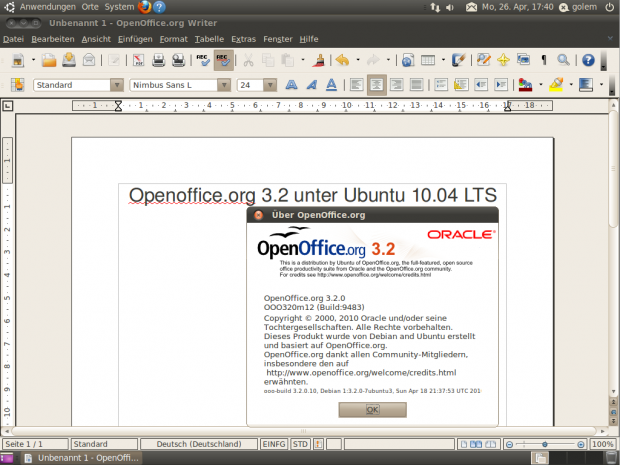The image size is (620, 465).
Task: Toggle nonprinting characters pilcrow
Action: tap(544, 60)
